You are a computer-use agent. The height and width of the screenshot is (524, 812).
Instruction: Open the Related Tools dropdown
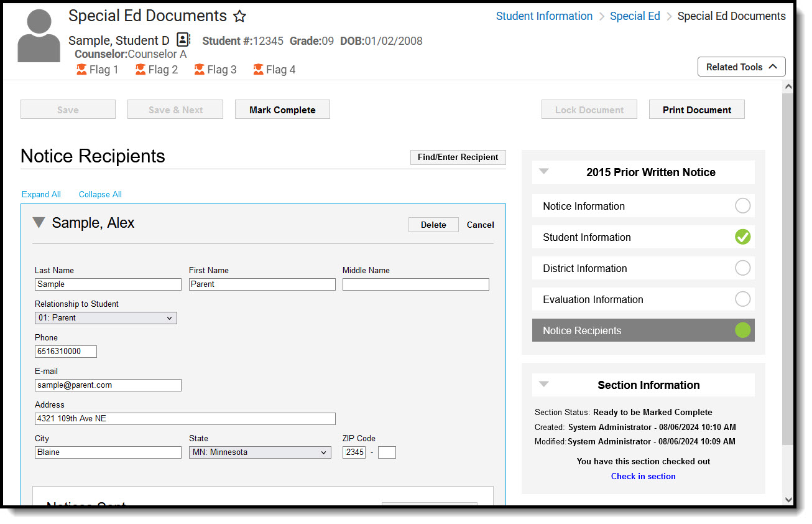click(742, 67)
